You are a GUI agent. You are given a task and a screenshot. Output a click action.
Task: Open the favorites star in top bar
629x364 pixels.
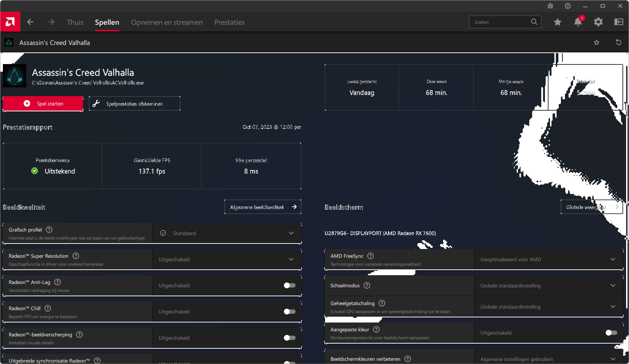[x=557, y=22]
